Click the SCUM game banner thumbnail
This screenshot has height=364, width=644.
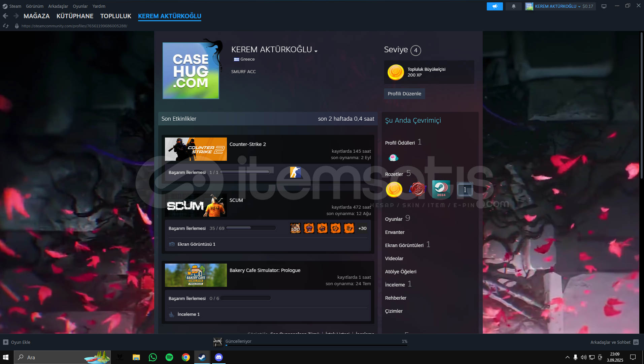pos(196,205)
